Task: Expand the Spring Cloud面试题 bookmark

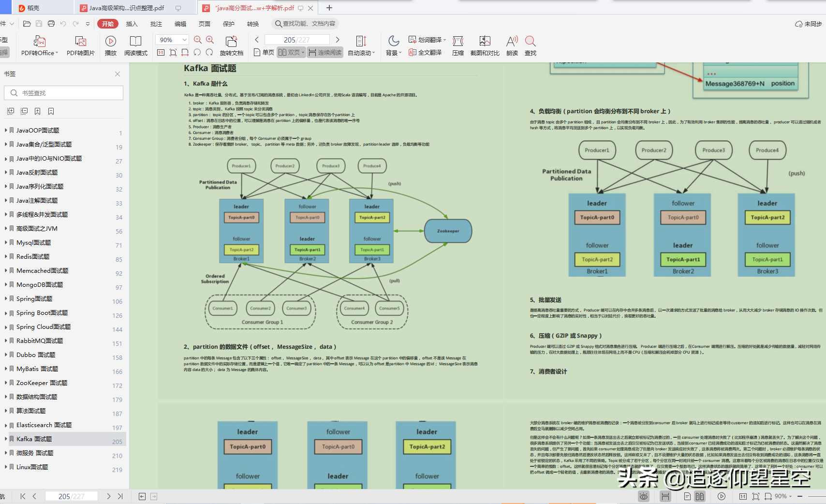Action: [x=6, y=326]
